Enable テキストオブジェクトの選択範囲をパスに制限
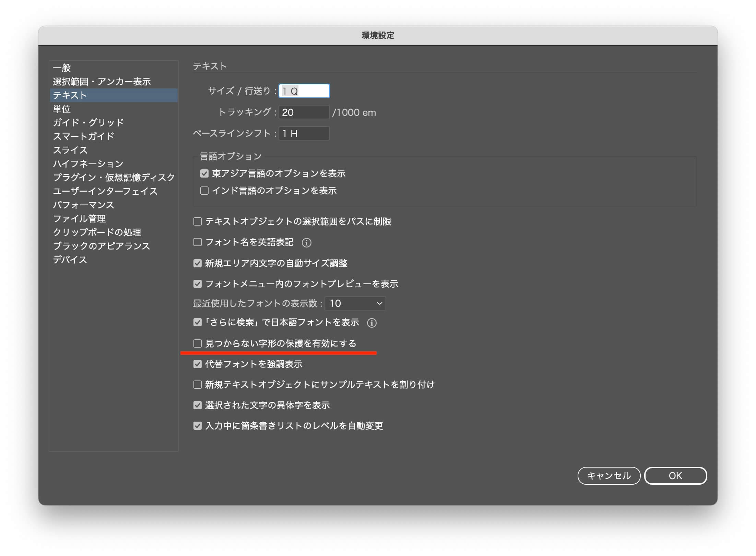756x556 pixels. pyautogui.click(x=198, y=221)
